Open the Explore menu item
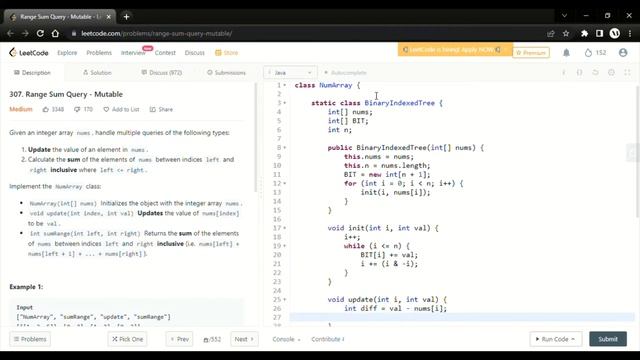The width and height of the screenshot is (640, 360). 67,53
